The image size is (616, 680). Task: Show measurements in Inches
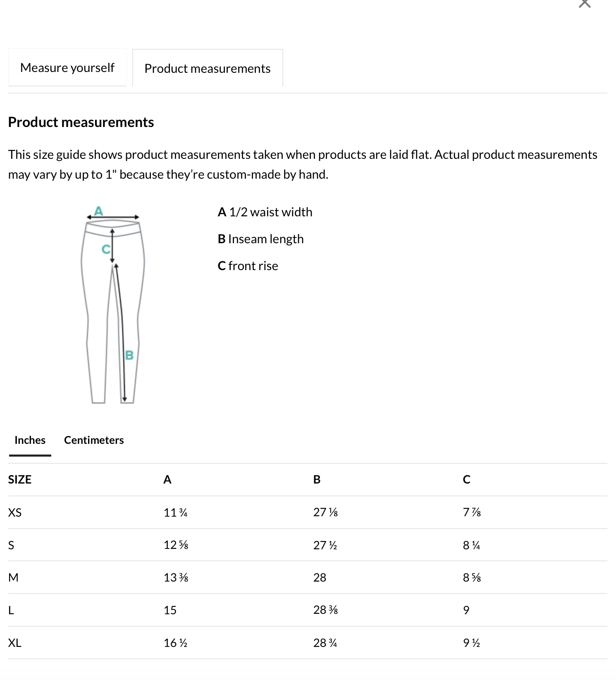click(30, 440)
